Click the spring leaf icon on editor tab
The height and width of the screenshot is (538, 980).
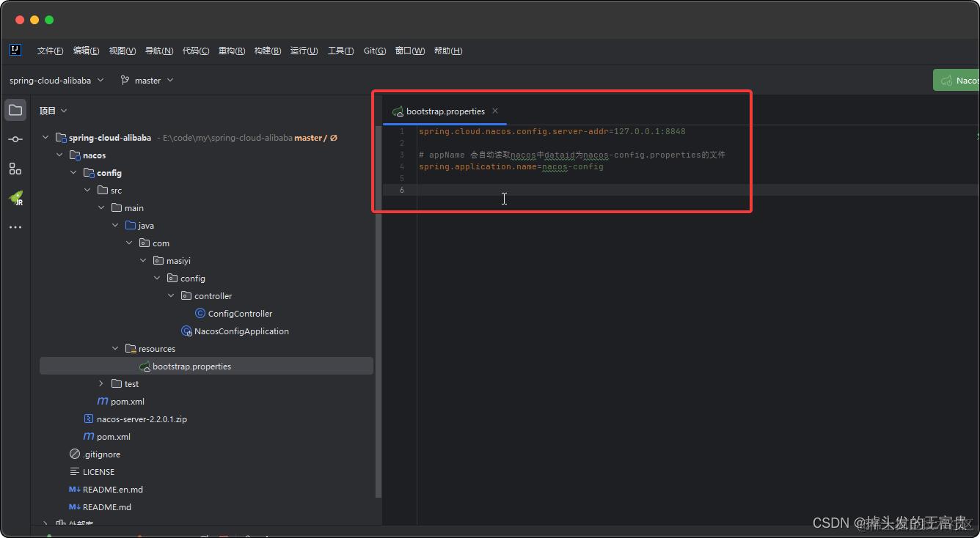click(x=398, y=111)
